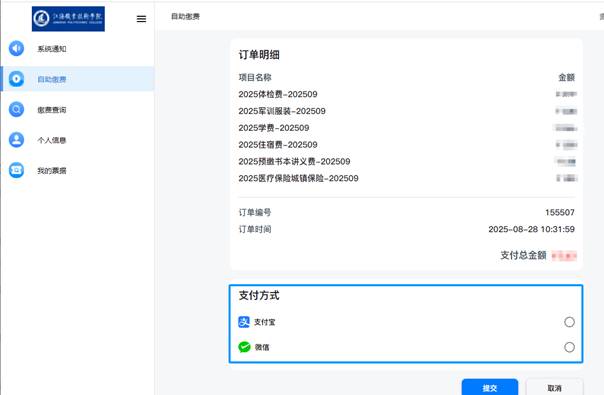Open the my receipts ticket icon
The width and height of the screenshot is (604, 395).
coord(17,170)
